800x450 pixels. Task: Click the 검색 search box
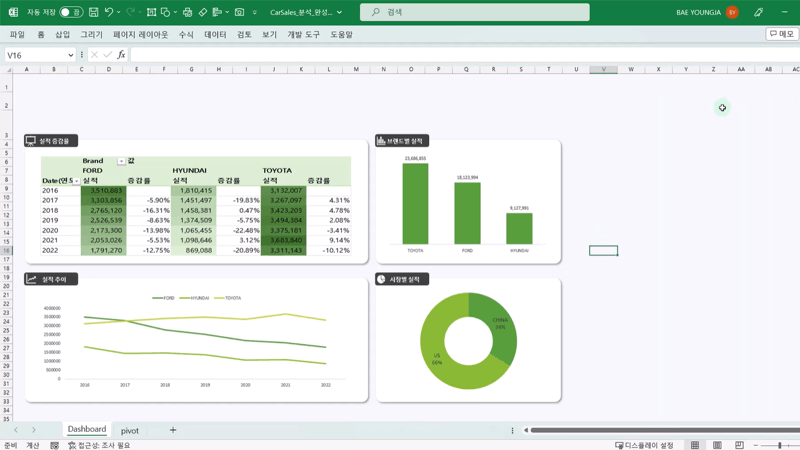coord(474,12)
